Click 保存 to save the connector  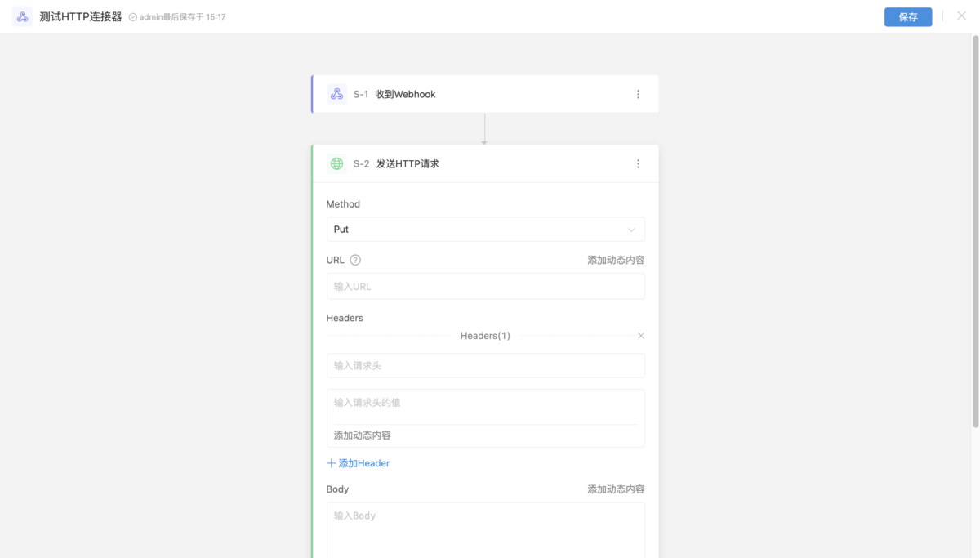(x=908, y=16)
